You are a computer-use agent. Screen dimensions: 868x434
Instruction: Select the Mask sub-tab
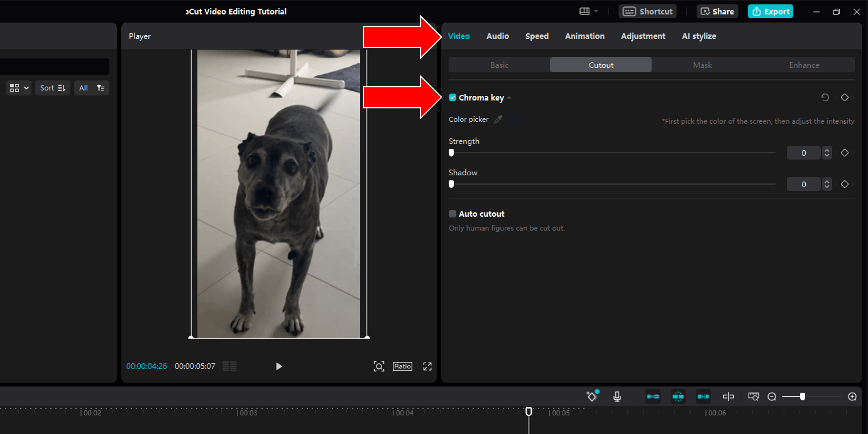(x=703, y=65)
